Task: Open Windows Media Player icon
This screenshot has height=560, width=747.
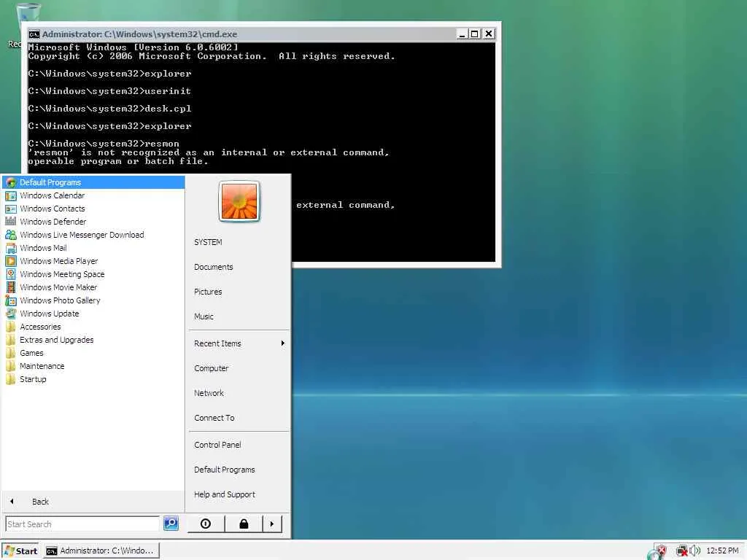Action: (x=10, y=261)
